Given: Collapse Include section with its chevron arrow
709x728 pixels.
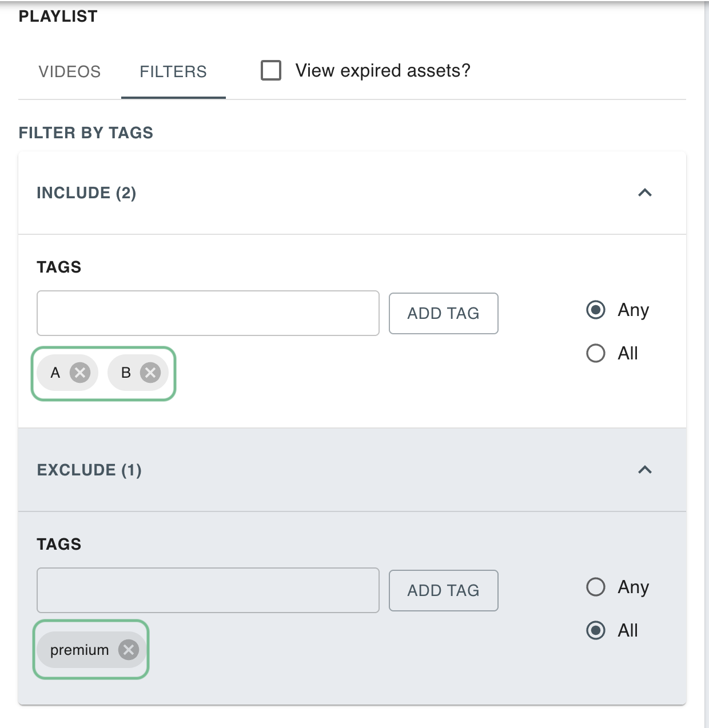Looking at the screenshot, I should 645,193.
